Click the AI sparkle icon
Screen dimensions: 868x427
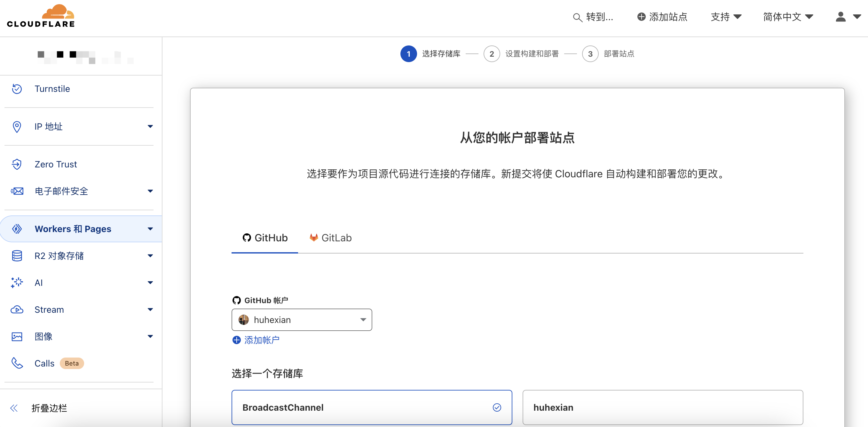point(17,283)
